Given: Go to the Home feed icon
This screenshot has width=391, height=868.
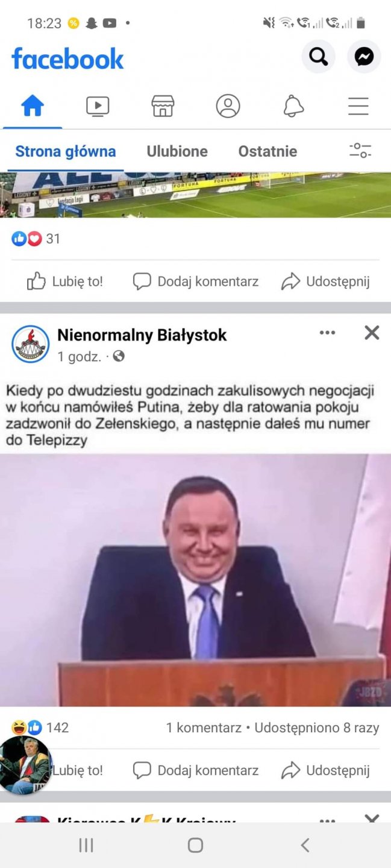Looking at the screenshot, I should tap(33, 106).
